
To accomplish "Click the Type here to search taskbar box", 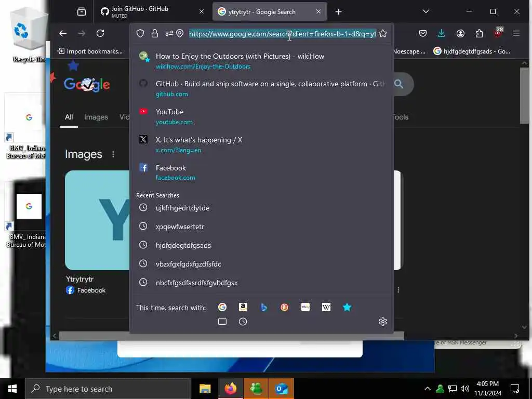I will coord(108,389).
